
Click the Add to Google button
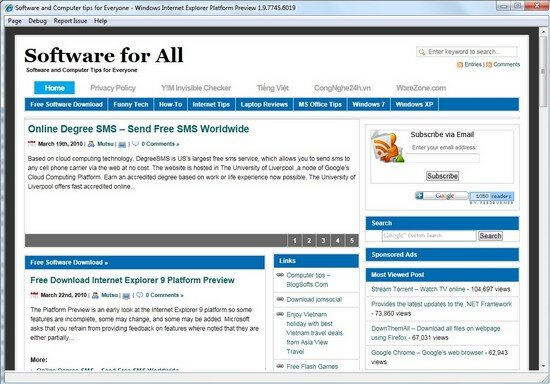click(x=442, y=196)
